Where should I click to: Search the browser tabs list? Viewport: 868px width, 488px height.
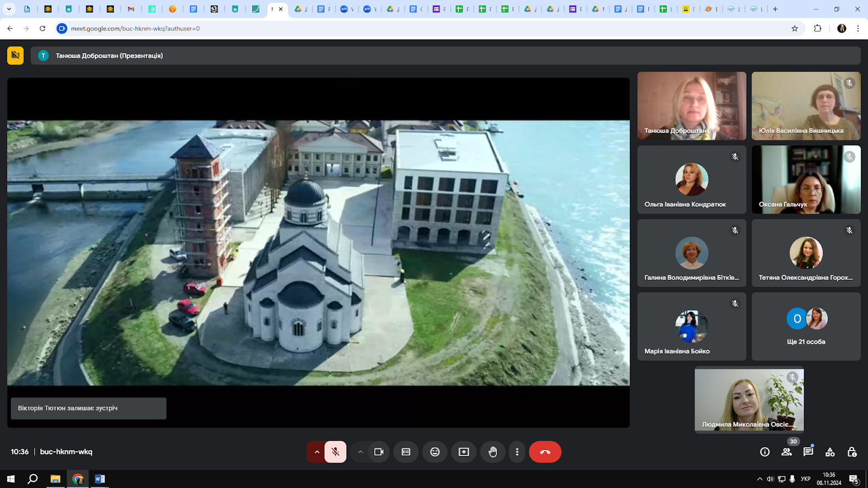click(9, 9)
